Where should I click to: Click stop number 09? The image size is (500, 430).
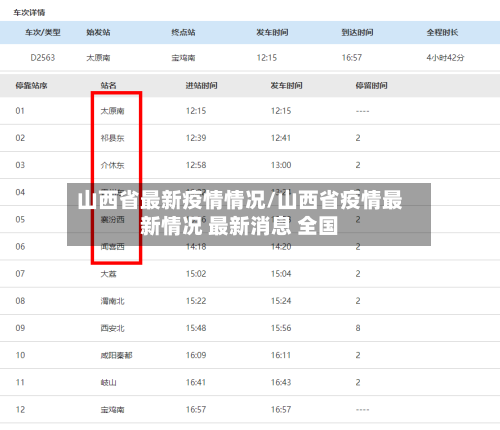pyautogui.click(x=20, y=328)
